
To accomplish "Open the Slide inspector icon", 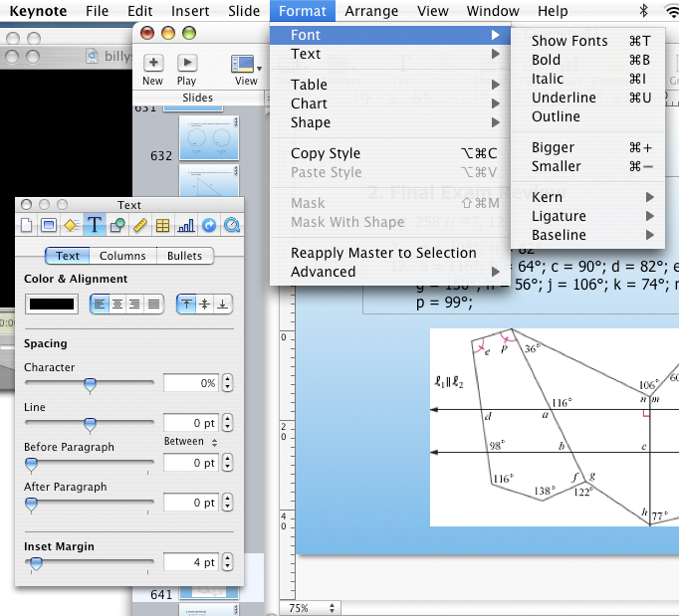I will 49,226.
